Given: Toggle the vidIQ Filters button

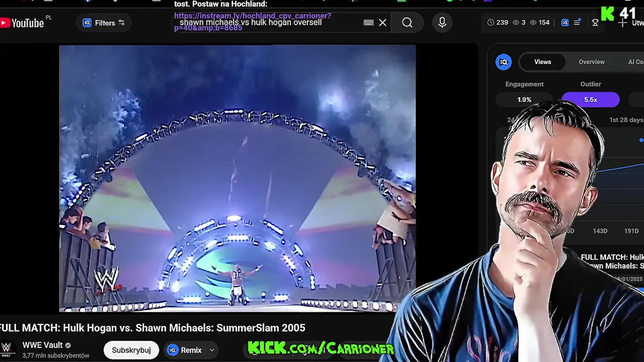Looking at the screenshot, I should pos(104,23).
